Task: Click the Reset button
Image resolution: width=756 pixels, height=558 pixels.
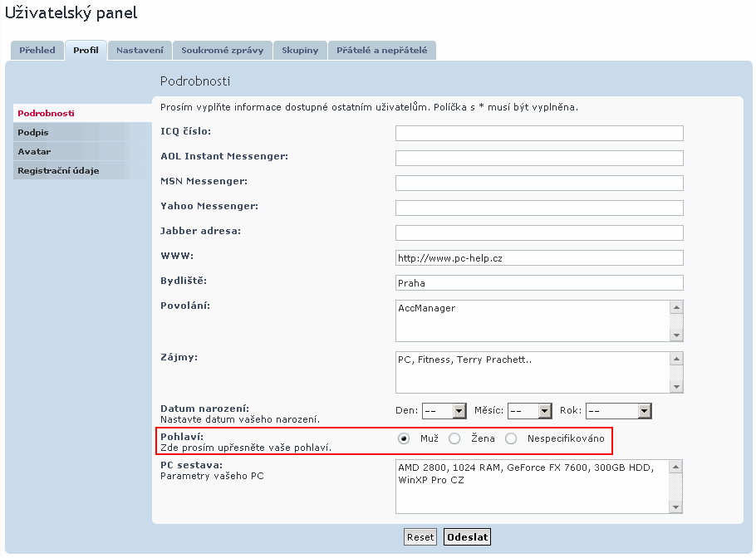Action: coord(420,537)
